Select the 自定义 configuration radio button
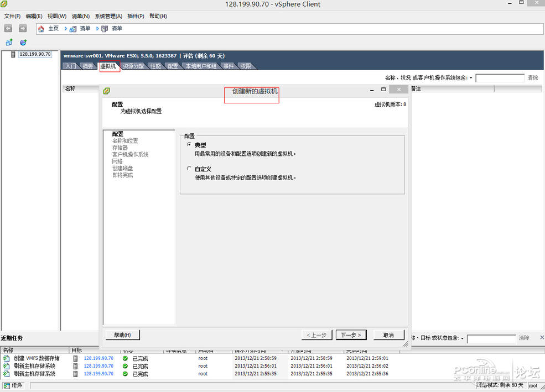Image resolution: width=545 pixels, height=392 pixels. (x=189, y=169)
